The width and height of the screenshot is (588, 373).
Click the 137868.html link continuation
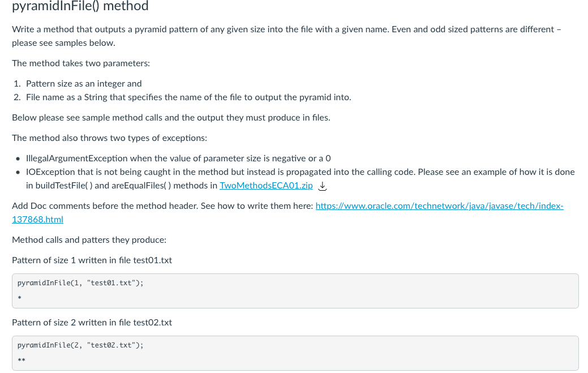click(37, 219)
